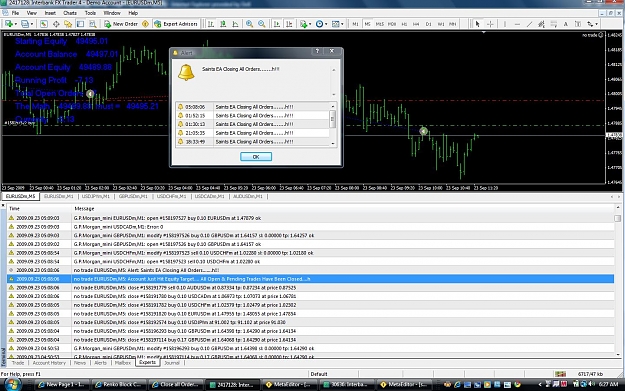Viewport: 625px width, 391px height.
Task: Select the horizontal line tool
Action: pyautogui.click(x=517, y=24)
